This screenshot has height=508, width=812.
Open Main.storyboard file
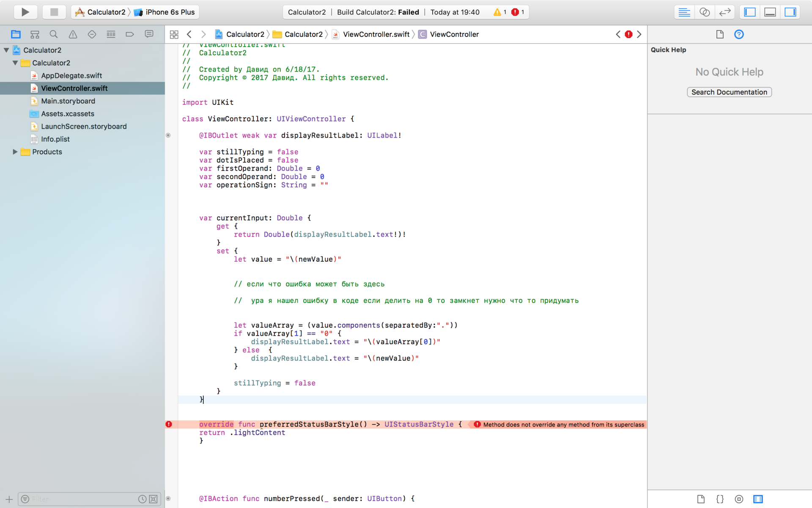[68, 101]
